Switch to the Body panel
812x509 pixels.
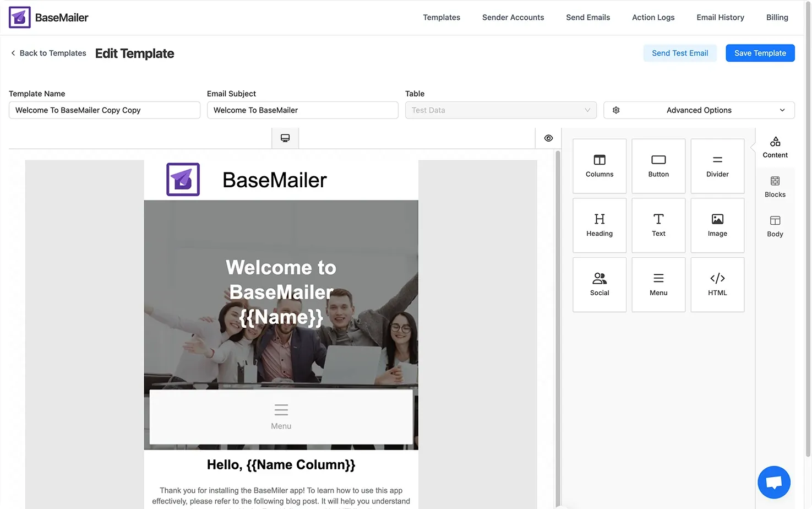click(775, 226)
